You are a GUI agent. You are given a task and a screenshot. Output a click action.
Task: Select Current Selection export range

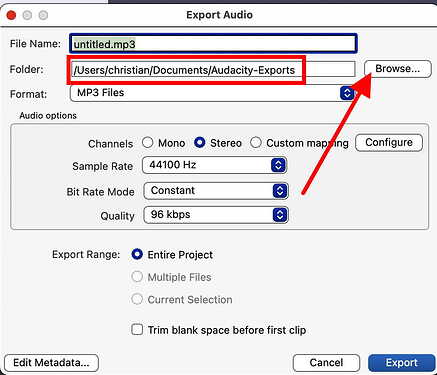coord(137,299)
